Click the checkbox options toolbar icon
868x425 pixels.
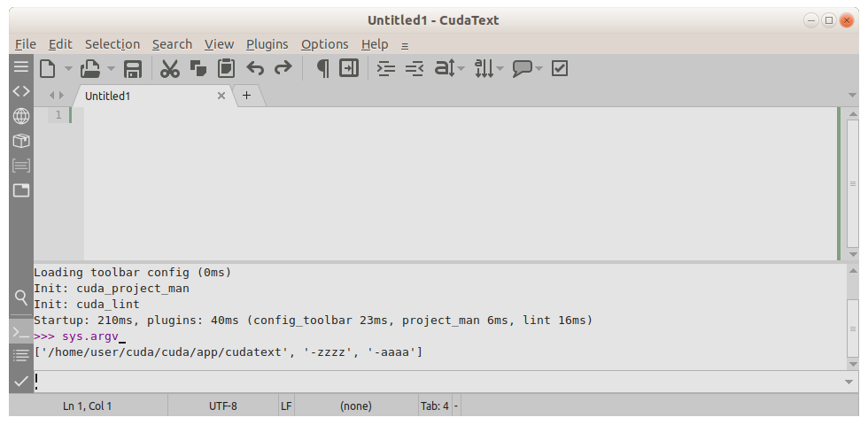tap(560, 69)
